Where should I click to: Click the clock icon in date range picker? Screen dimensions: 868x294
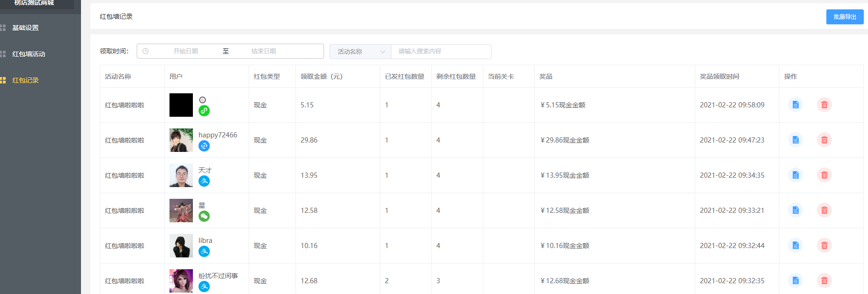tap(146, 51)
